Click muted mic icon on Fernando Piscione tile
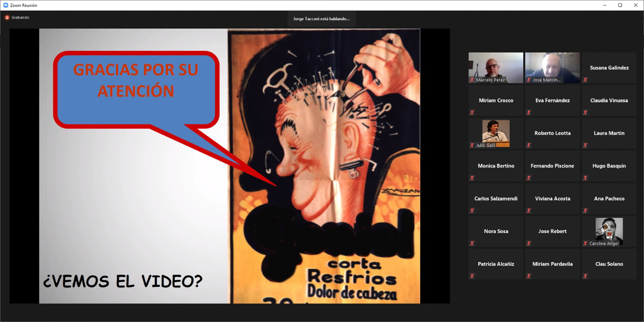644x322 pixels. (529, 178)
